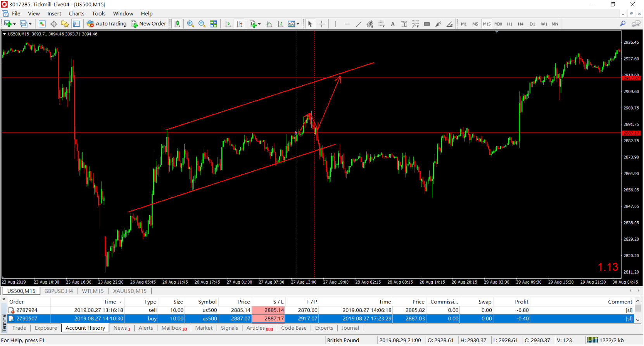Open the Profiles toolbar icon
The width and height of the screenshot is (644, 346).
(x=24, y=24)
